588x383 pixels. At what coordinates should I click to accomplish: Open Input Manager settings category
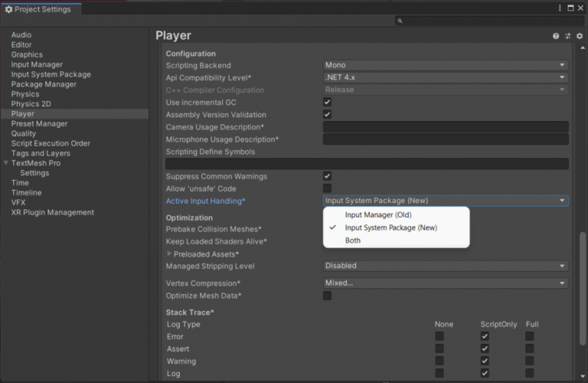tap(37, 64)
